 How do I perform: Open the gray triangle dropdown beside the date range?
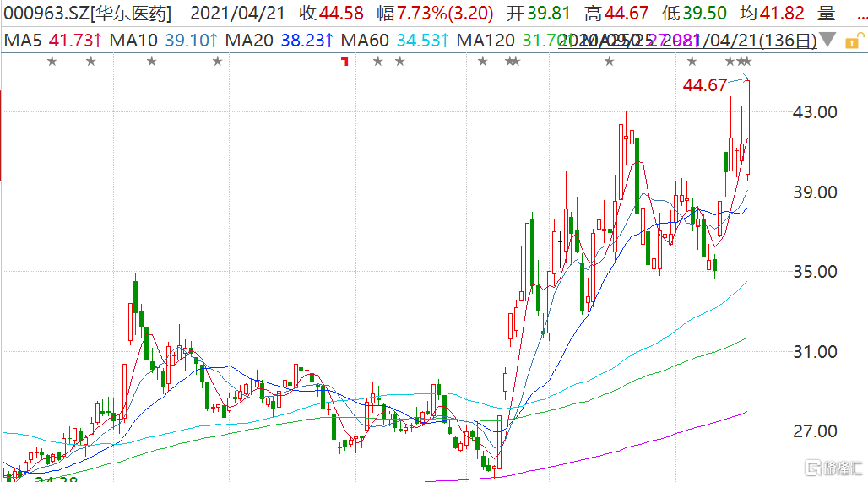[x=827, y=40]
